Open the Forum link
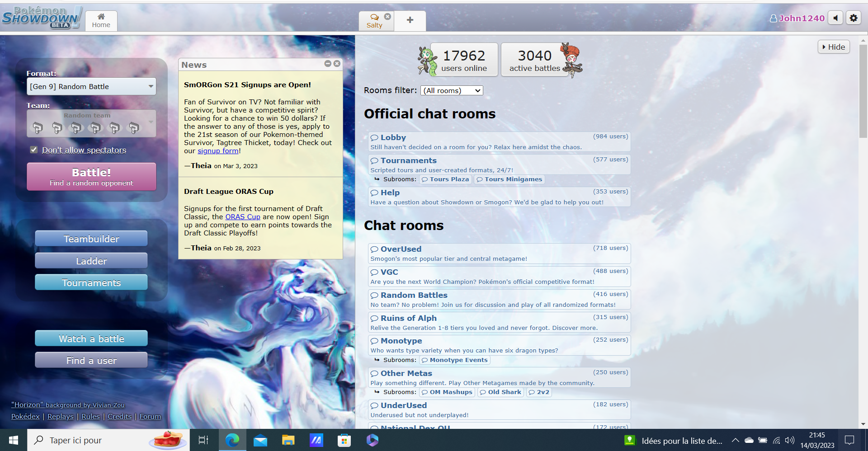Screen dimensions: 868x451 click(150, 417)
